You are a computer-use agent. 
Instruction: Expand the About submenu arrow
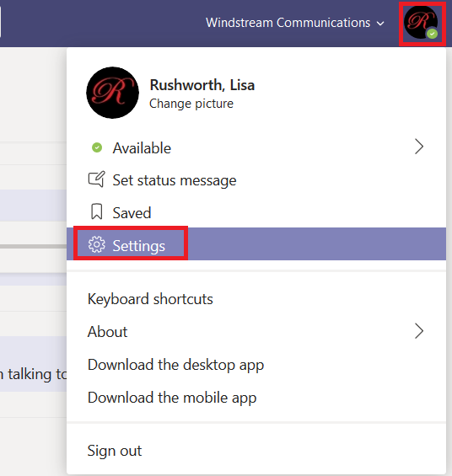coord(419,331)
